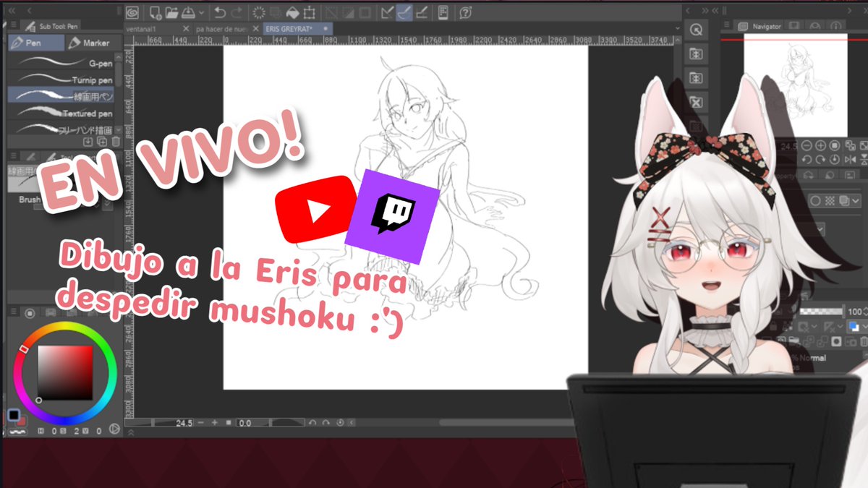The width and height of the screenshot is (868, 488).
Task: Undo the last stroke
Action: 219,12
